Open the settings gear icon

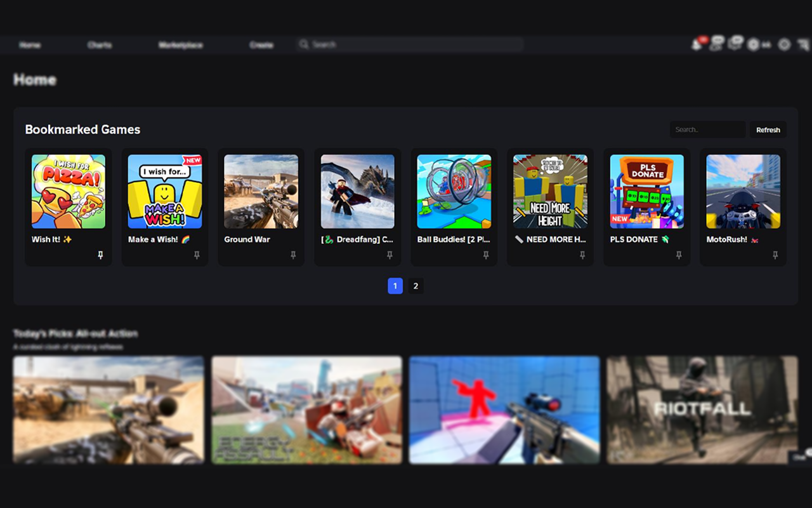784,44
